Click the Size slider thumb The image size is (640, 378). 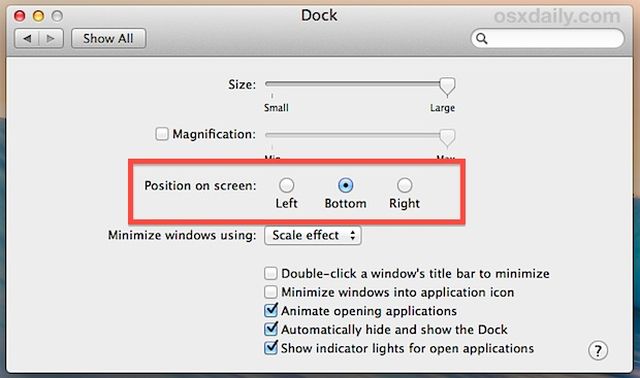447,87
